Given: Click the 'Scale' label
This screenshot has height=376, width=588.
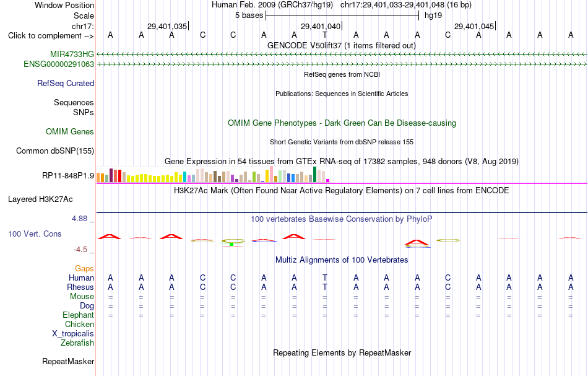Looking at the screenshot, I should [x=84, y=15].
